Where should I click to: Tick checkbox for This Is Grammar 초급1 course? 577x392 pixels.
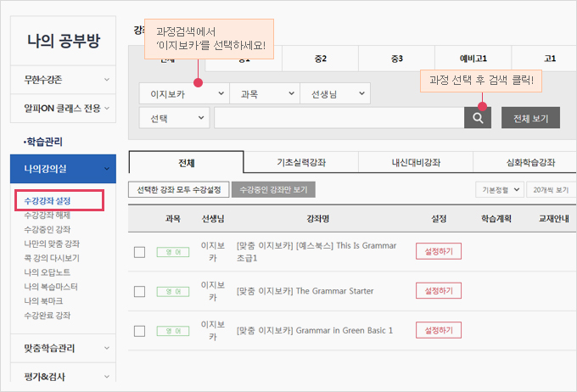[140, 252]
